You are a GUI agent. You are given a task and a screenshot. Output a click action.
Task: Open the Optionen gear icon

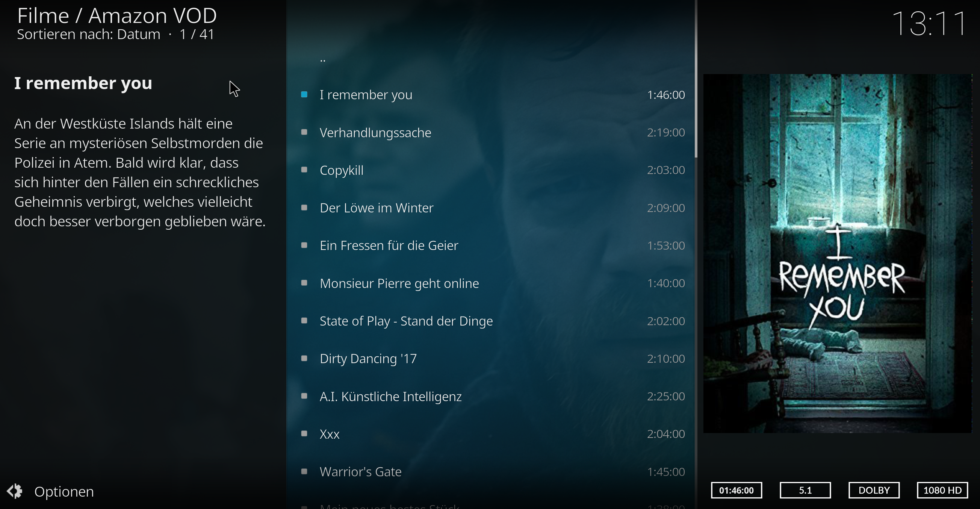[x=15, y=491]
